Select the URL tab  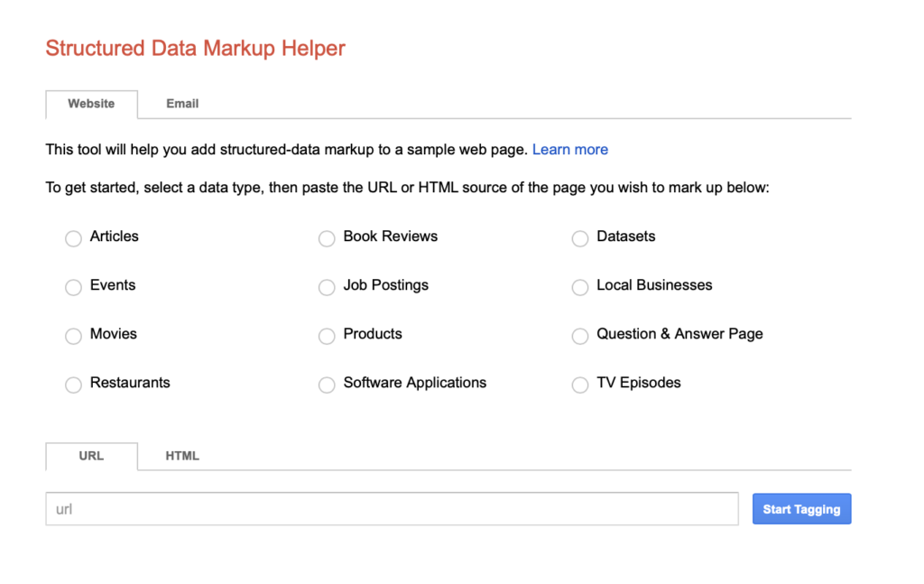click(91, 456)
